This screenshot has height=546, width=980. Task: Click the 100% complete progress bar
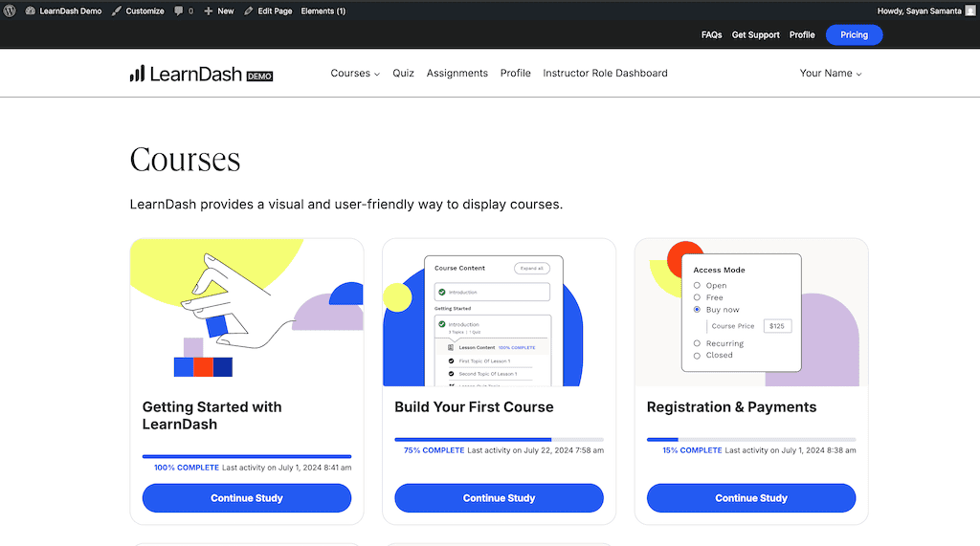point(247,457)
